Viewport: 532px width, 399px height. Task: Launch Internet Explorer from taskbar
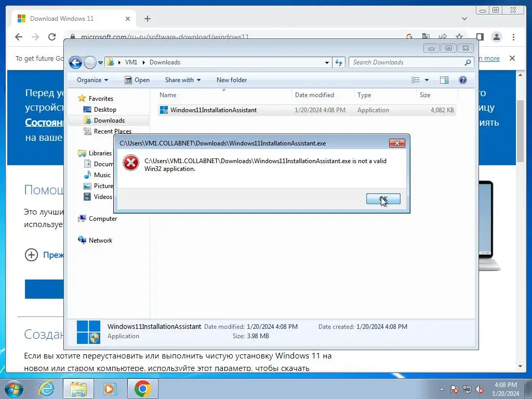click(46, 389)
